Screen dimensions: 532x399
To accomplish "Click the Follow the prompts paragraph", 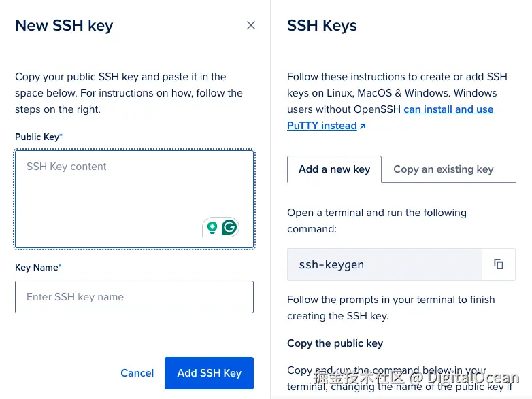I will coord(390,308).
